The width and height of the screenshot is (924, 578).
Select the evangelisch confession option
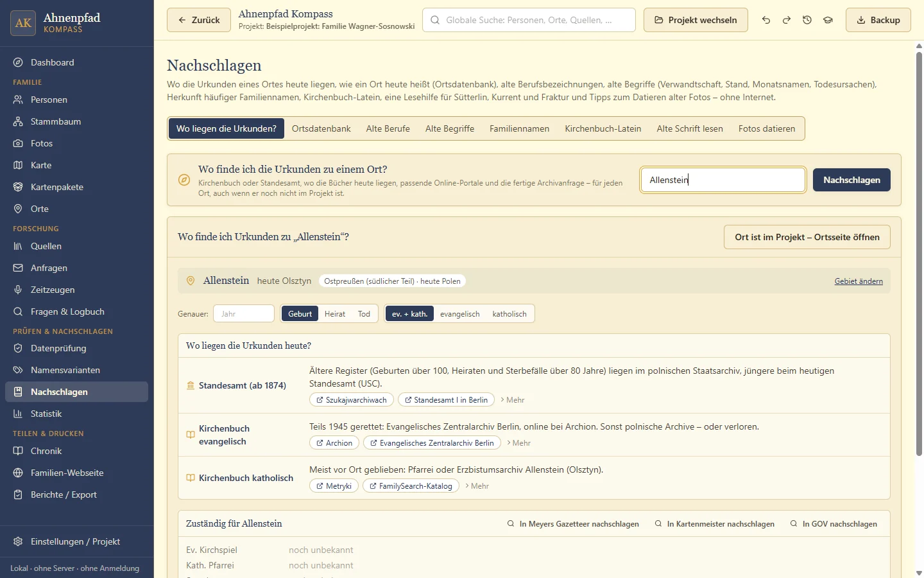pyautogui.click(x=460, y=314)
